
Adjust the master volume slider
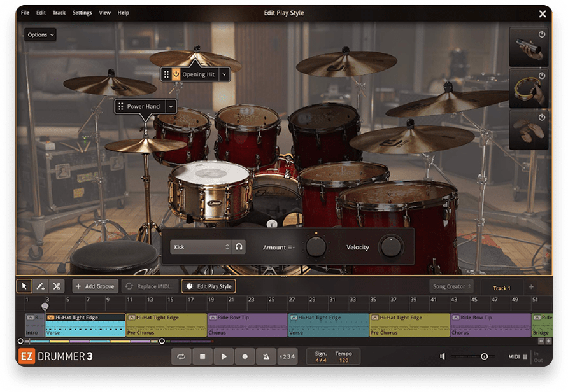pyautogui.click(x=484, y=357)
